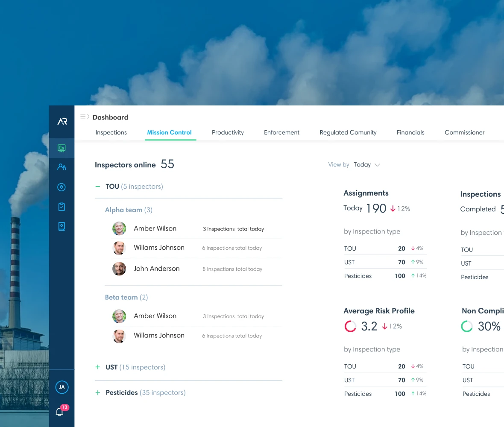Click the 3.2 average risk value
The width and height of the screenshot is (504, 427).
point(369,326)
